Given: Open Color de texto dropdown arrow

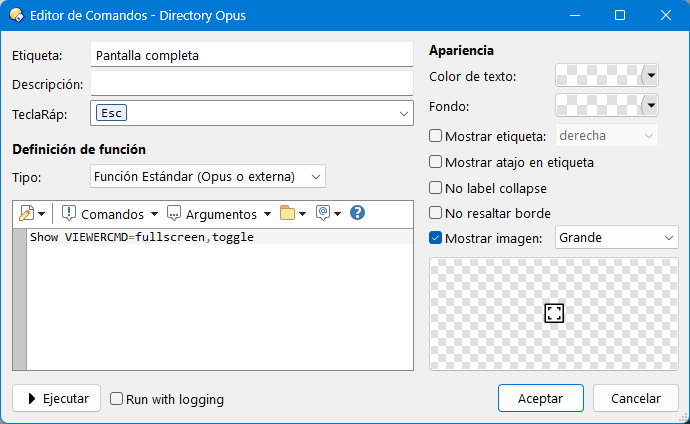Looking at the screenshot, I should [650, 75].
